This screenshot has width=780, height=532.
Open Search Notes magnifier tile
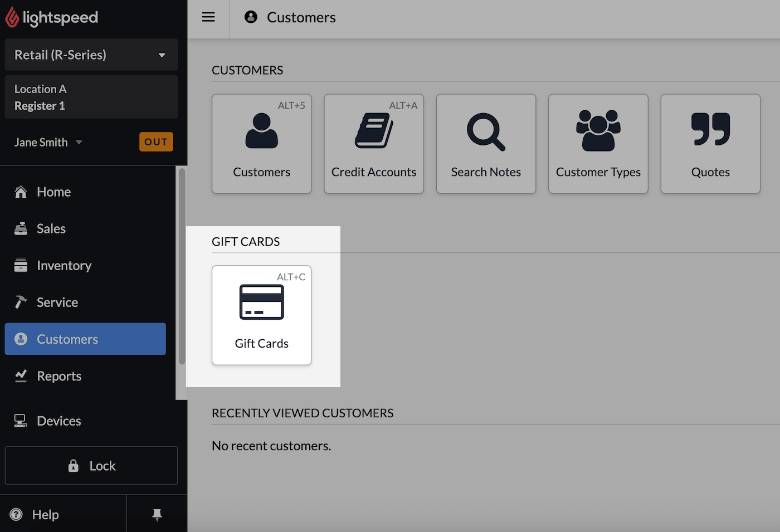[486, 144]
